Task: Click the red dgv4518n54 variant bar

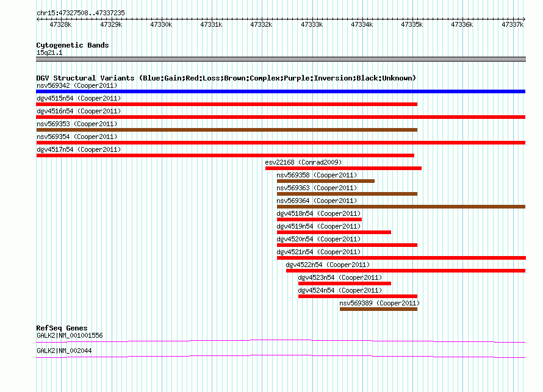Action: tap(319, 219)
